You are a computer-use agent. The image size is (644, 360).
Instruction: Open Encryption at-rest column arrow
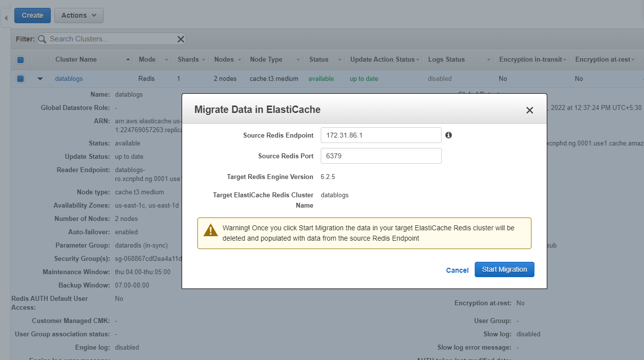coord(634,60)
